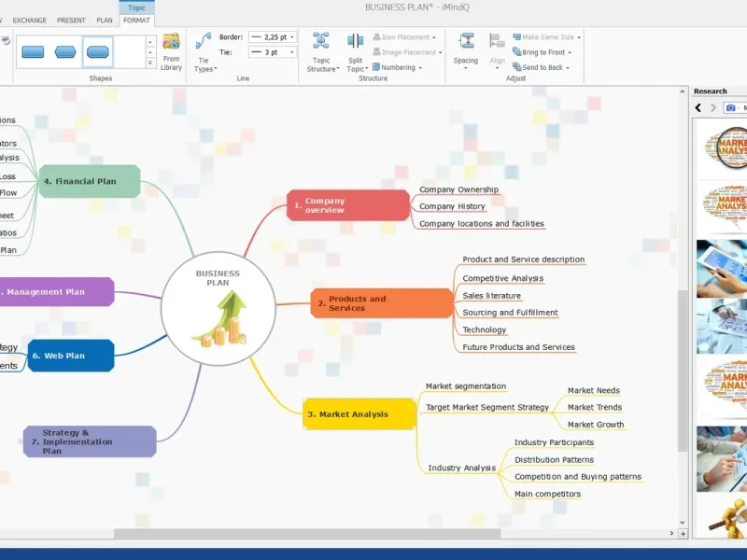Click Market Growth subtopic
The image size is (747, 560).
coord(596,425)
